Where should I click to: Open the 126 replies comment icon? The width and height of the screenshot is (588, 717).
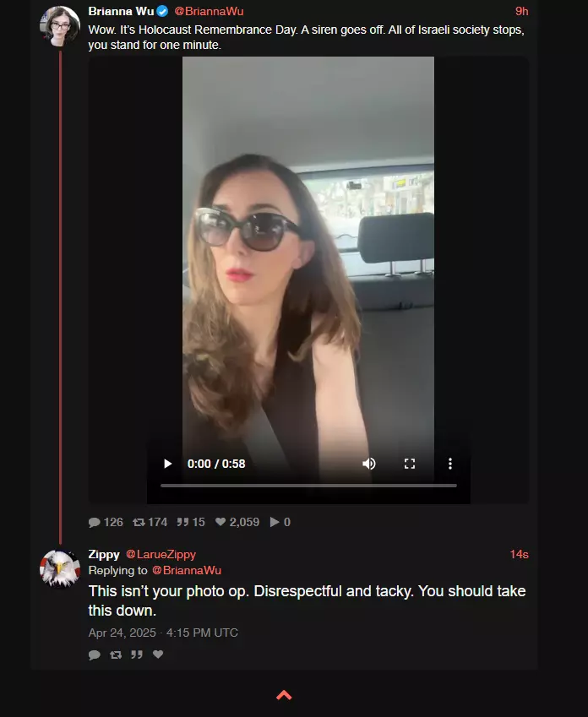95,522
